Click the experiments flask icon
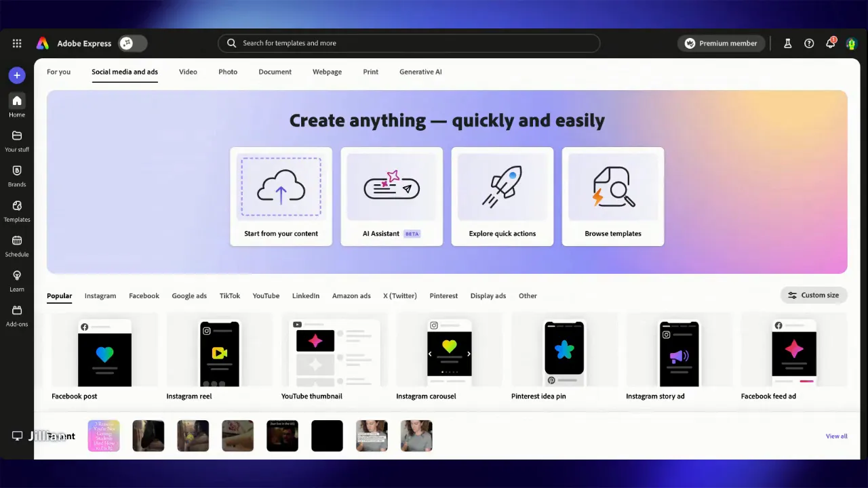The width and height of the screenshot is (868, 488). [x=787, y=43]
